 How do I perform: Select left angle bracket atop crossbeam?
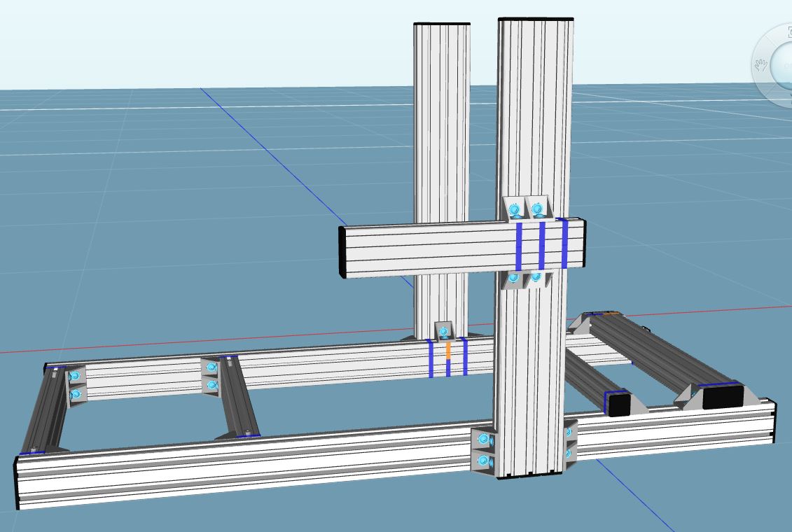point(515,209)
